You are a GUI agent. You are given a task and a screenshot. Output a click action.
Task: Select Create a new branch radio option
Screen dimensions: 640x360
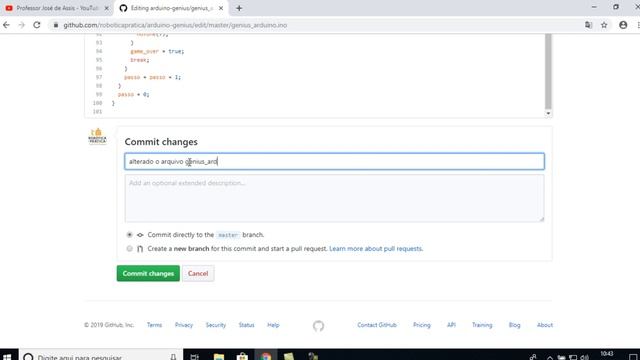click(129, 249)
